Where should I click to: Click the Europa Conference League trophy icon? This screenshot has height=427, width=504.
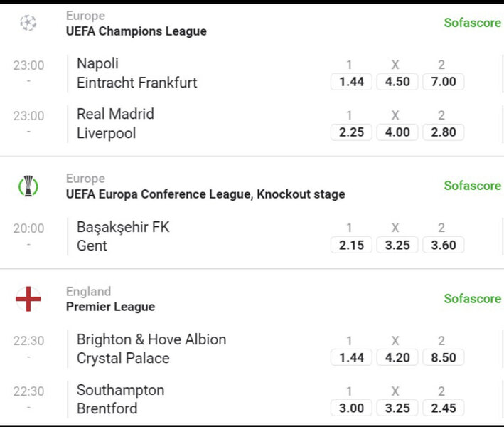tap(28, 186)
